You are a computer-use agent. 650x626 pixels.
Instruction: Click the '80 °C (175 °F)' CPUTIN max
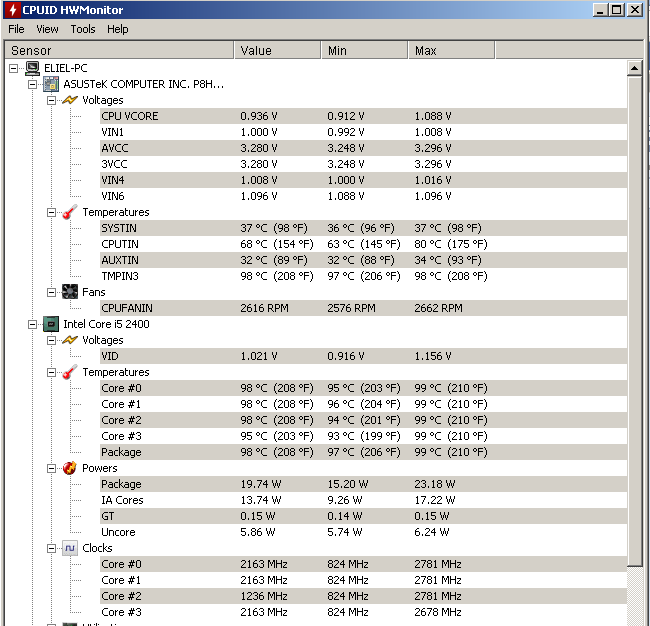click(451, 244)
